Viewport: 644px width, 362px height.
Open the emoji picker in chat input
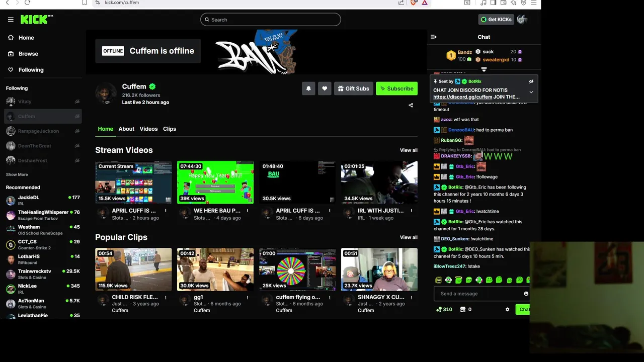click(526, 294)
